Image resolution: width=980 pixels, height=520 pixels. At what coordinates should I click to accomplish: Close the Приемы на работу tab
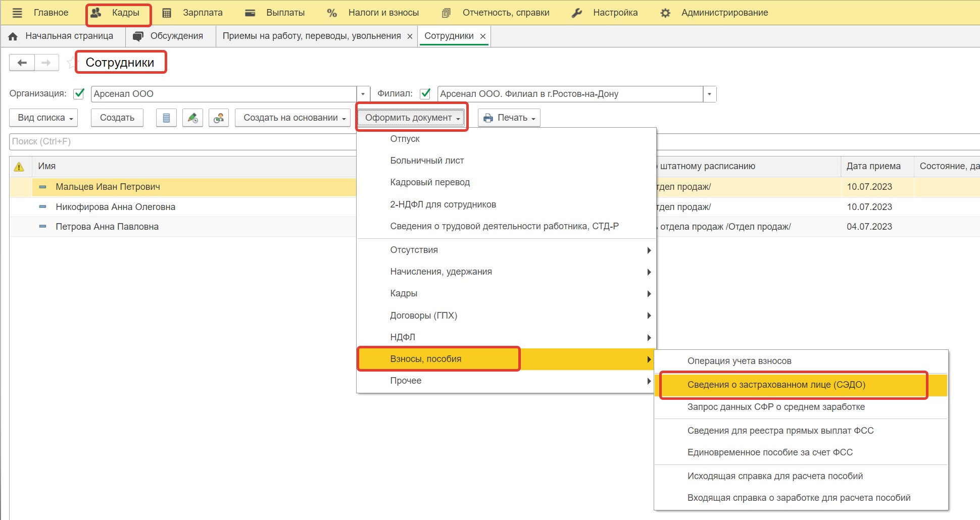[410, 36]
